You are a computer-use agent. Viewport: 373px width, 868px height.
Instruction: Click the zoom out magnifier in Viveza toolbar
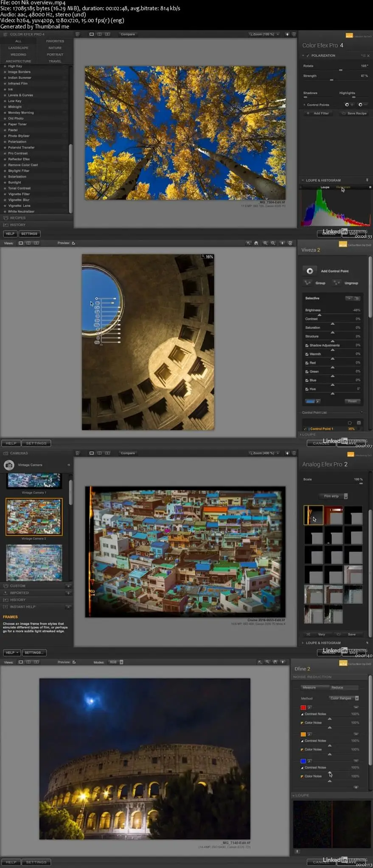coord(273,243)
